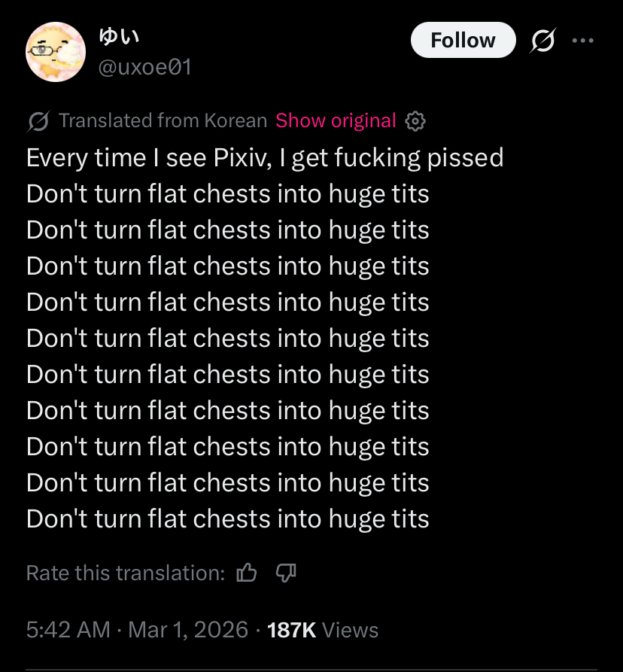
Task: Click the display name ゆい
Action: pos(120,35)
